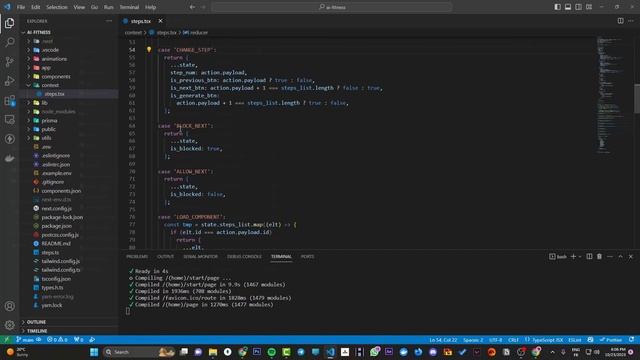The height and width of the screenshot is (360, 640).
Task: Click Ln 54 cursor position indicator
Action: [x=443, y=340]
